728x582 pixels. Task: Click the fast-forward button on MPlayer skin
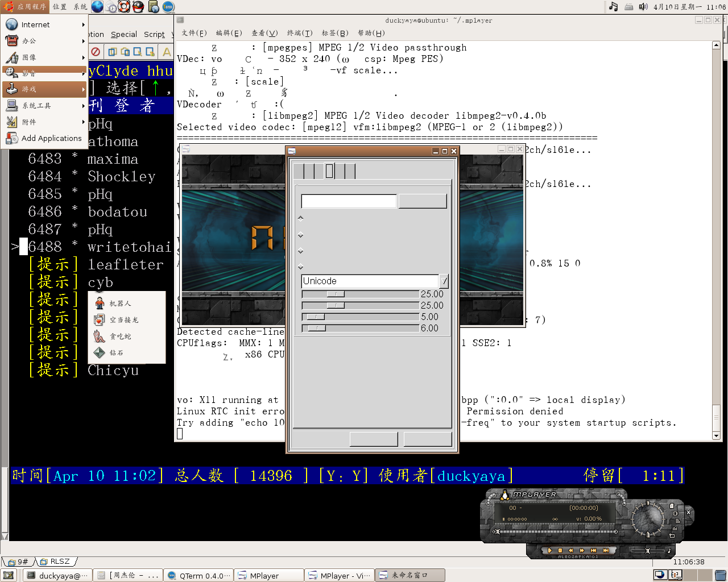[x=582, y=550]
